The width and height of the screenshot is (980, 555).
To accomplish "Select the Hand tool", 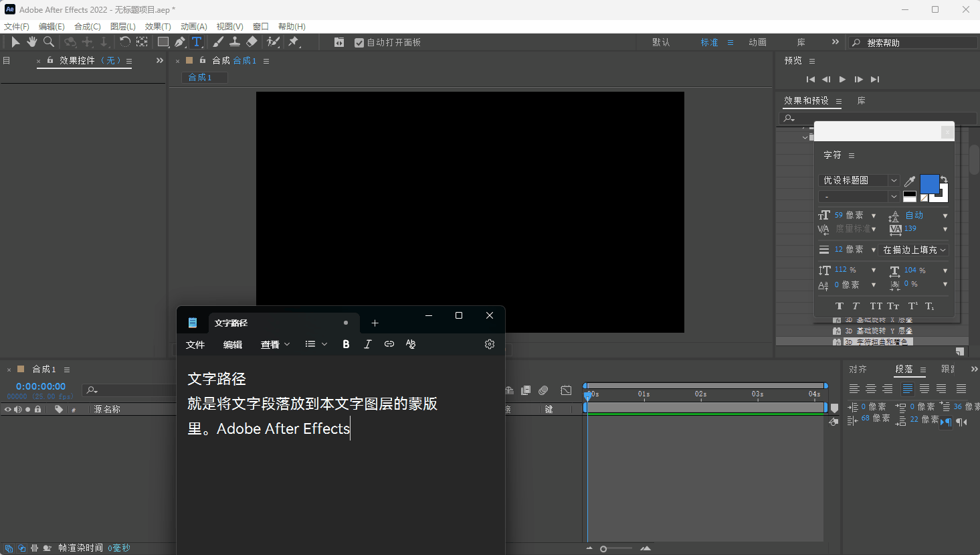I will pyautogui.click(x=31, y=42).
